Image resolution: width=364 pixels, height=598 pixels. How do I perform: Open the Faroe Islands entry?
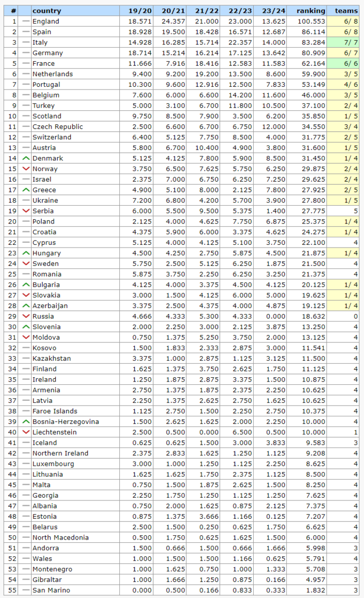point(55,411)
